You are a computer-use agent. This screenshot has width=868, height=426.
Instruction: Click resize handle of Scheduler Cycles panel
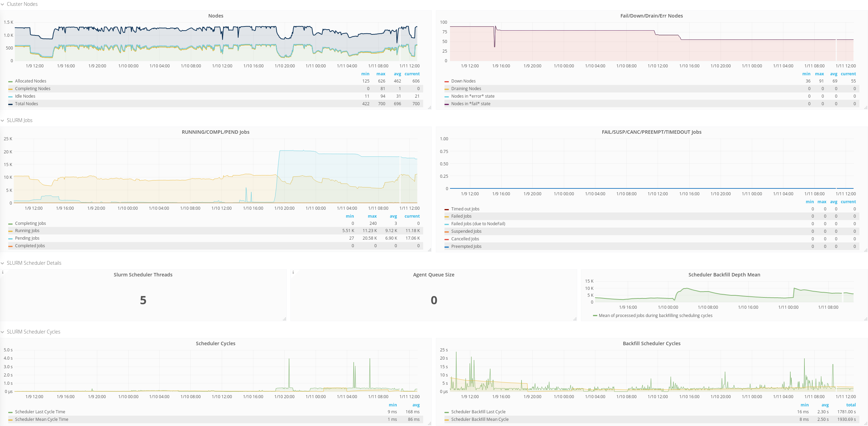tap(429, 424)
